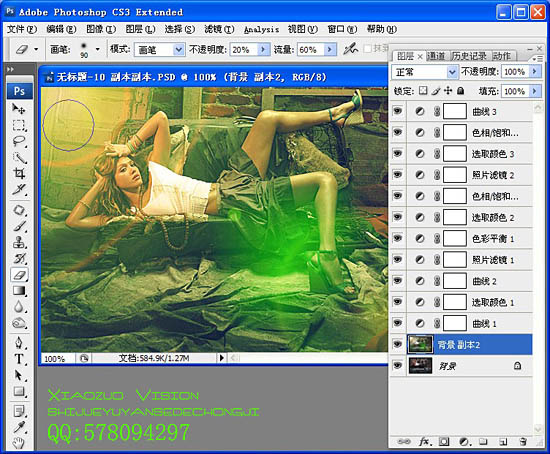Select the Move tool

pyautogui.click(x=19, y=109)
